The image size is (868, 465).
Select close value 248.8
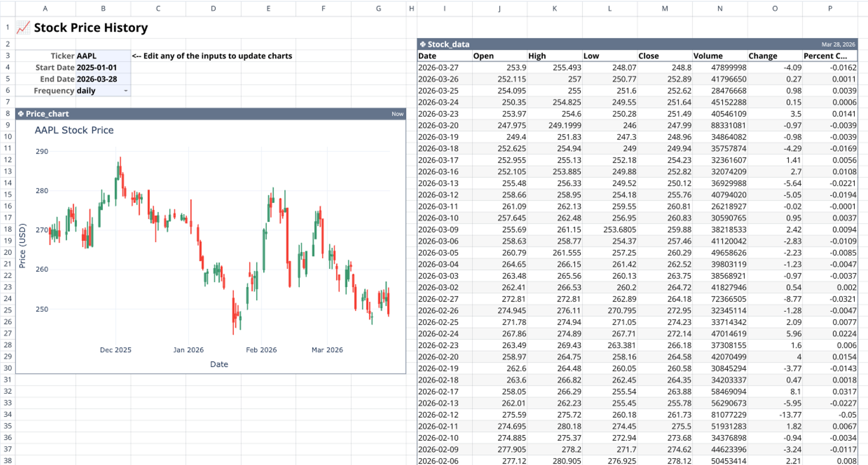pyautogui.click(x=665, y=67)
